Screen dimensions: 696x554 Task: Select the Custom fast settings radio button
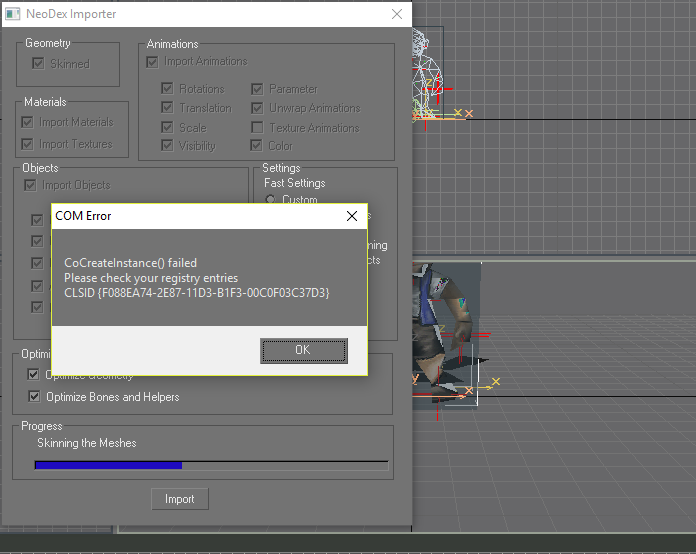tap(270, 199)
